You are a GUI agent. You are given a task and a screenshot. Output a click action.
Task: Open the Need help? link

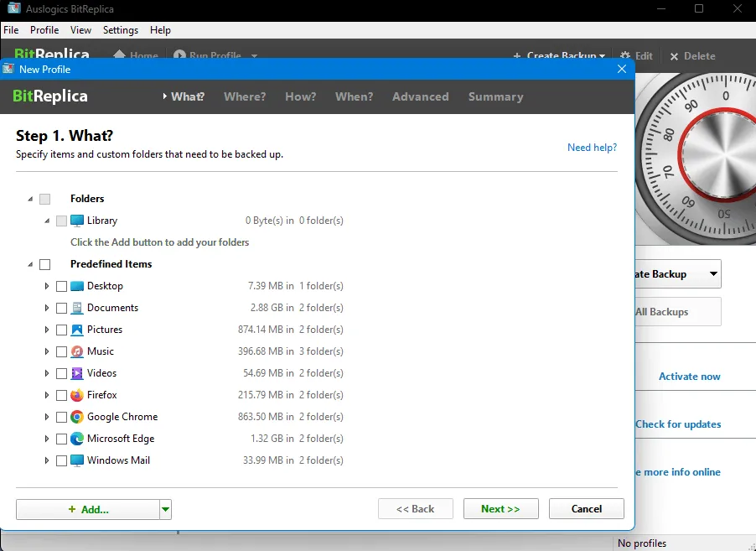point(592,148)
